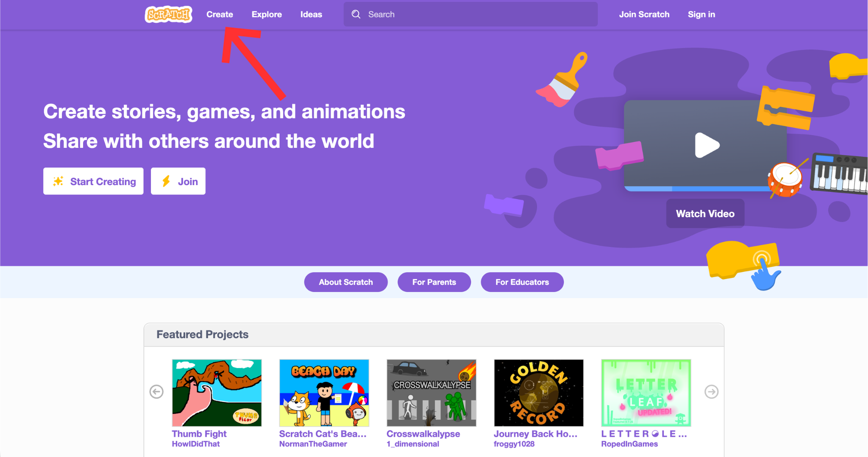Focus the Search input field
Screen dimensions: 868x457
[470, 14]
